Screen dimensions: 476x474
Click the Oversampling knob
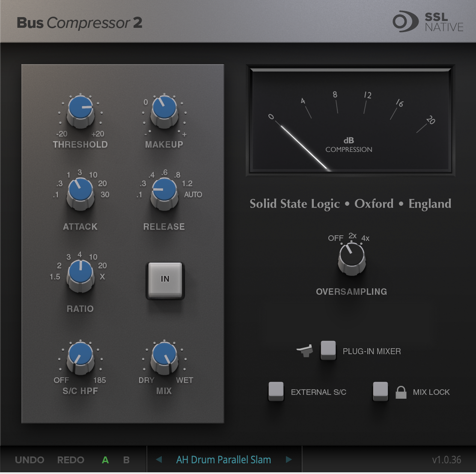[x=352, y=259]
